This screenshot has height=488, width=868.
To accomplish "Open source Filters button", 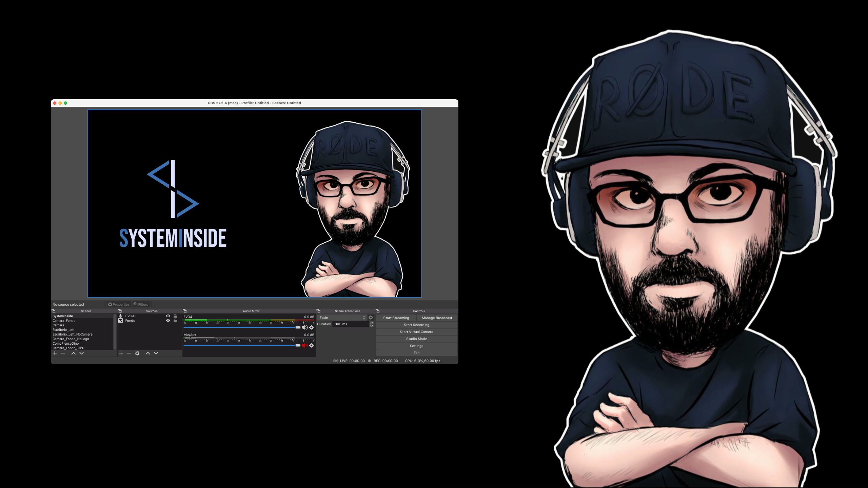I will tap(141, 304).
